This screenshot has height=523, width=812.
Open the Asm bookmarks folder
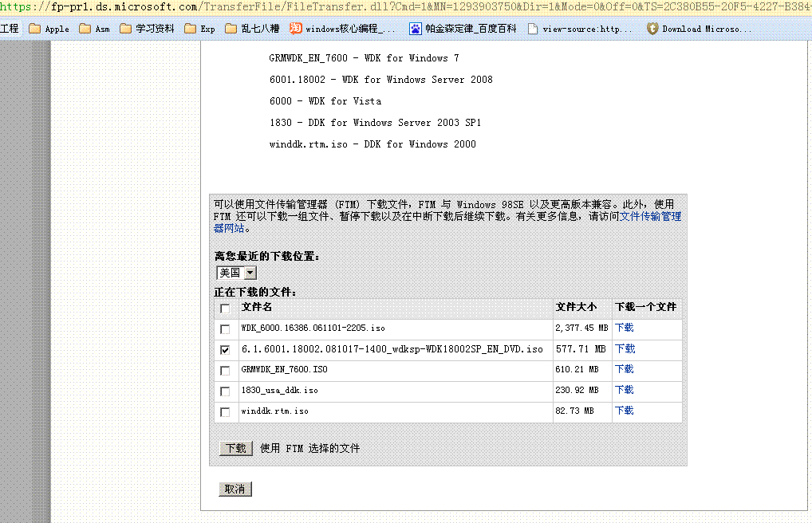point(94,29)
